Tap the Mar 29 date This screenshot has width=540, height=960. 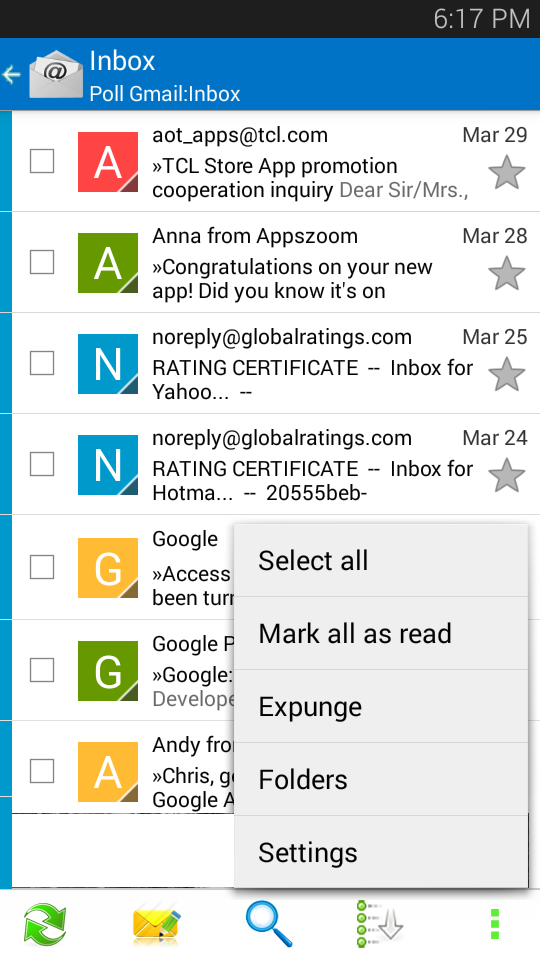tap(495, 135)
